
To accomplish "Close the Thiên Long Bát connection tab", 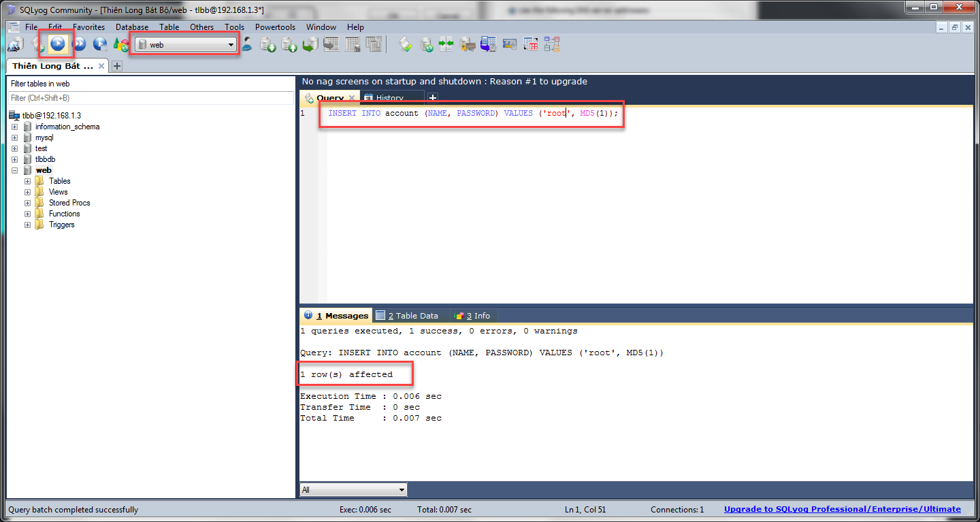I will pyautogui.click(x=101, y=66).
